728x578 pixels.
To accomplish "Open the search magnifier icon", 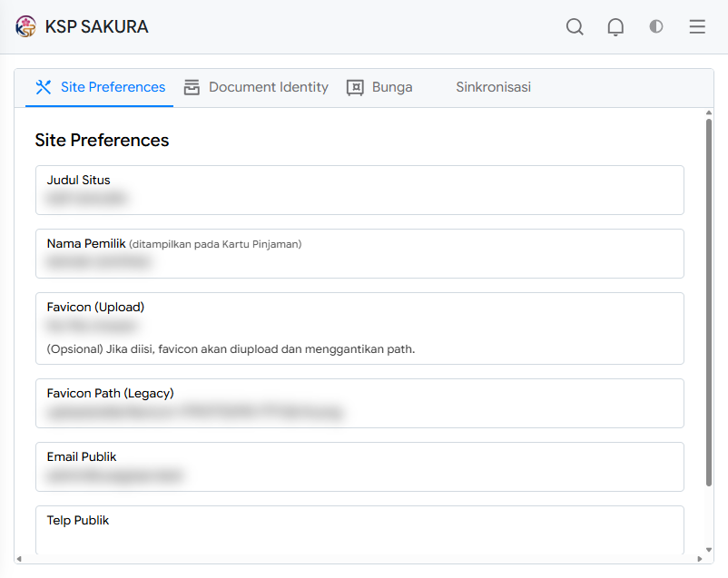I will pos(575,26).
